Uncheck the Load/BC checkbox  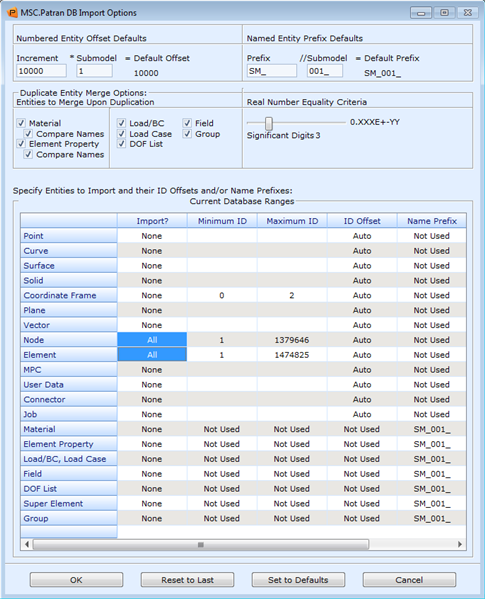121,123
